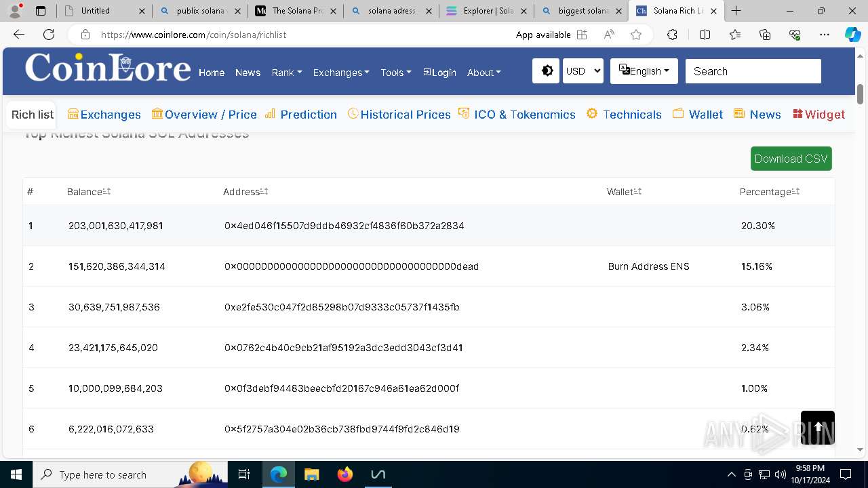Click the CoinLore logo
Image resolution: width=868 pixels, height=488 pixels.
[x=108, y=67]
